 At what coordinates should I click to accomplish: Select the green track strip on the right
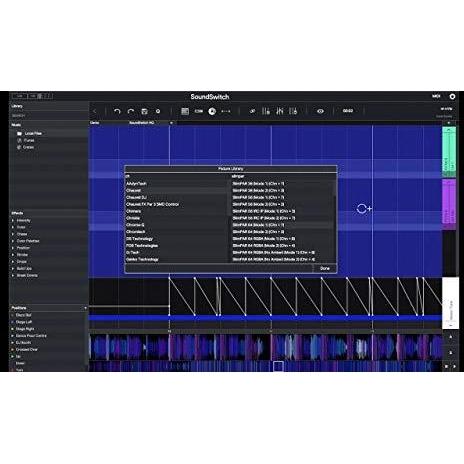449,152
